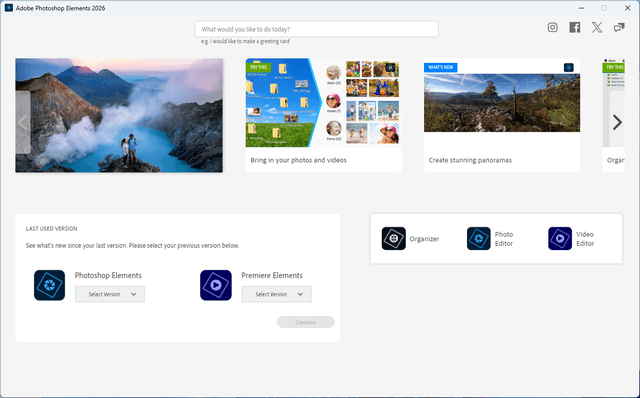
Task: Click the LAST USED VERSION heading
Action: pyautogui.click(x=51, y=229)
